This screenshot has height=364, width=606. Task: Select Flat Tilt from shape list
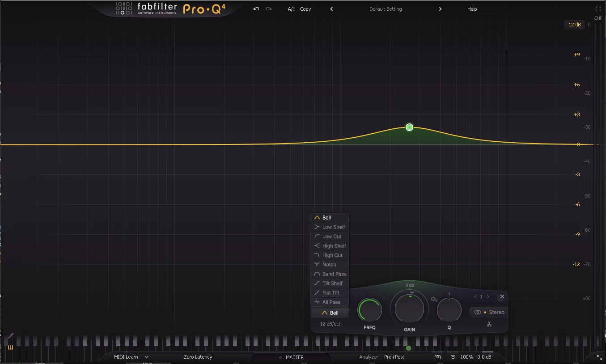[330, 293]
